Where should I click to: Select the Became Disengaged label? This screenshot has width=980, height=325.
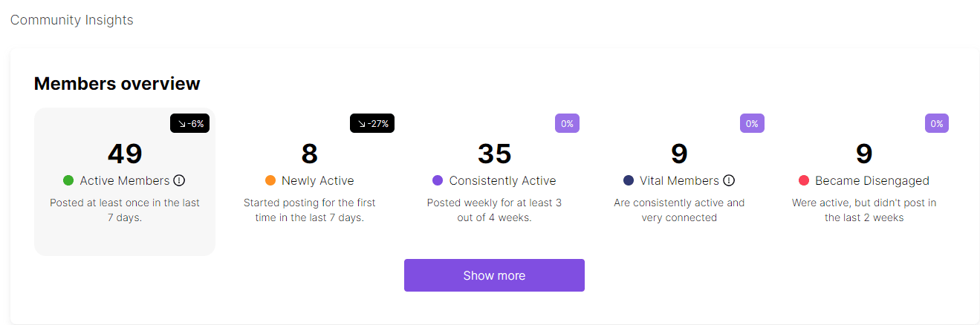(872, 180)
